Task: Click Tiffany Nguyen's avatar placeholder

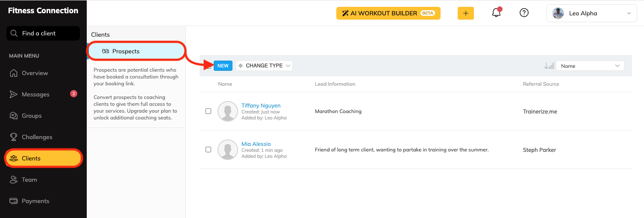Action: 227,111
